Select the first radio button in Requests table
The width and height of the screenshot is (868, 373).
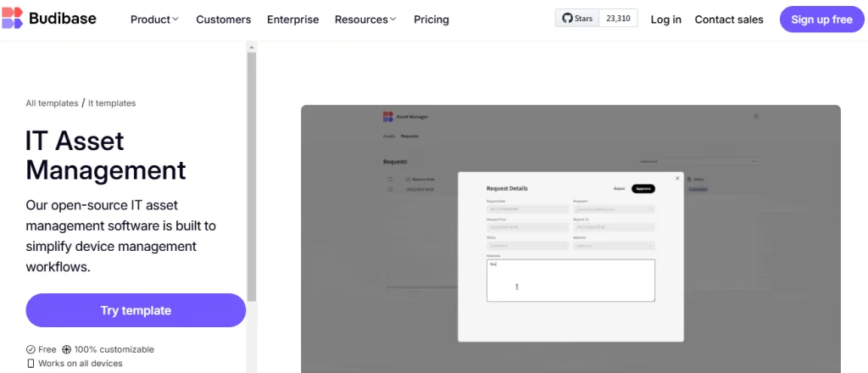390,179
